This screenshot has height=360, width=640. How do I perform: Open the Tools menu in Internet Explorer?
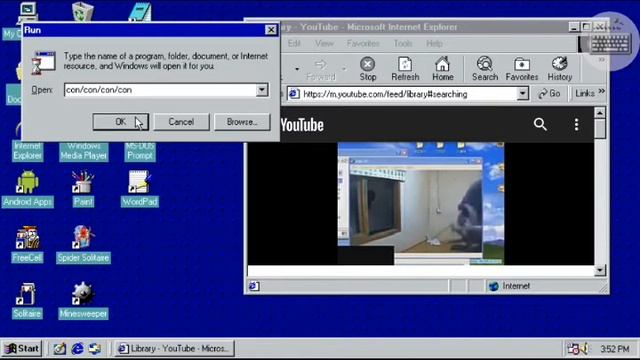(402, 43)
